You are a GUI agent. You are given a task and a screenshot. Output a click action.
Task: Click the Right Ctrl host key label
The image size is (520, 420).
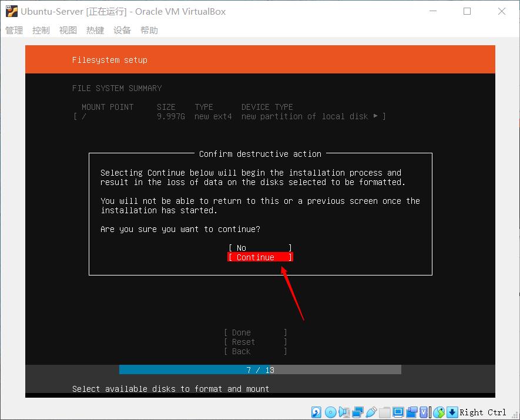coord(482,412)
